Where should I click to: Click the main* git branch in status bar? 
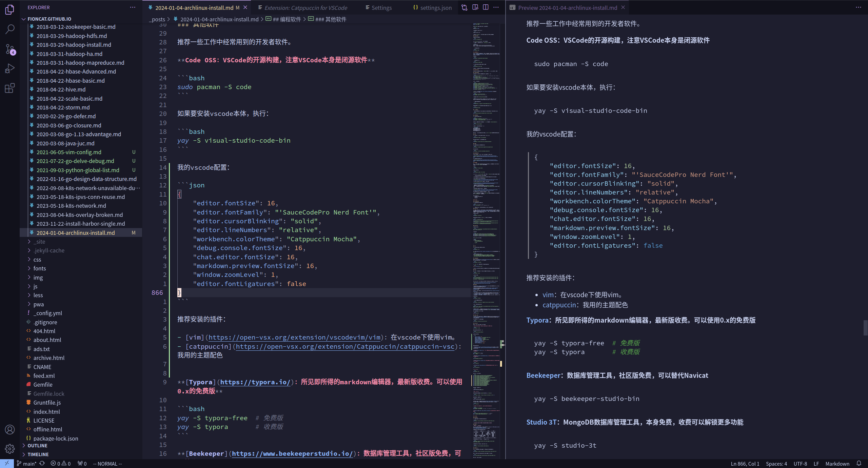(26, 464)
